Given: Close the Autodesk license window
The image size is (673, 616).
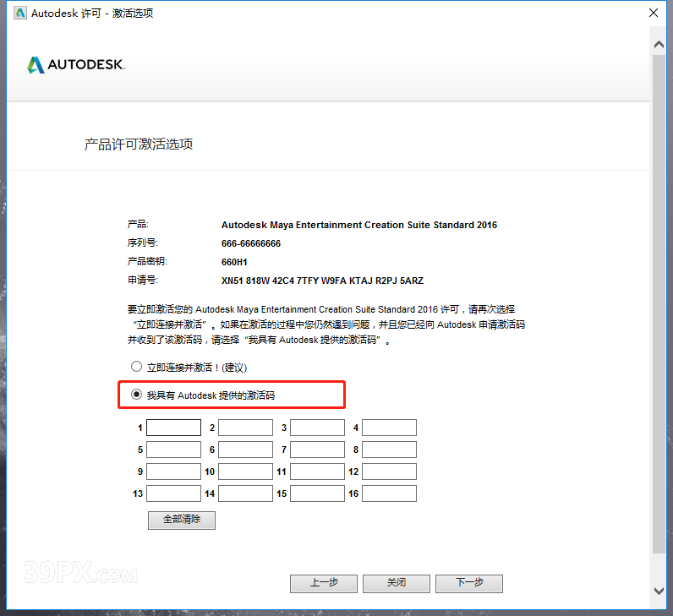Looking at the screenshot, I should tap(654, 13).
